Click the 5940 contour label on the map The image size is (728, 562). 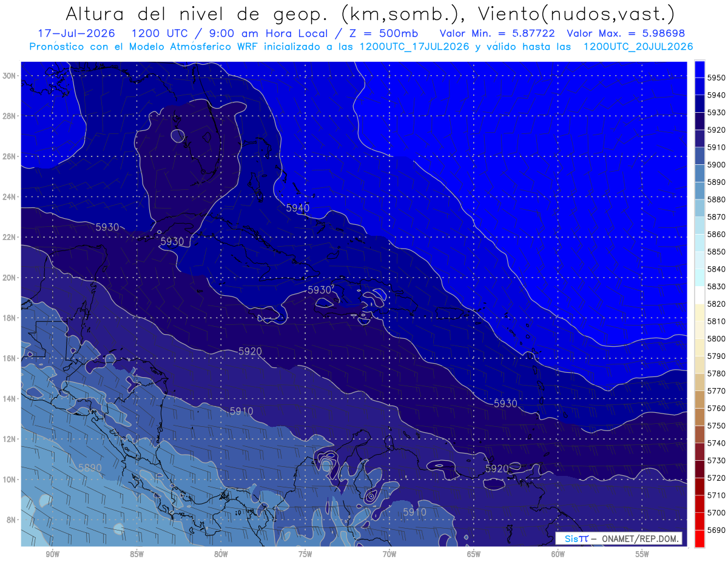coord(297,208)
